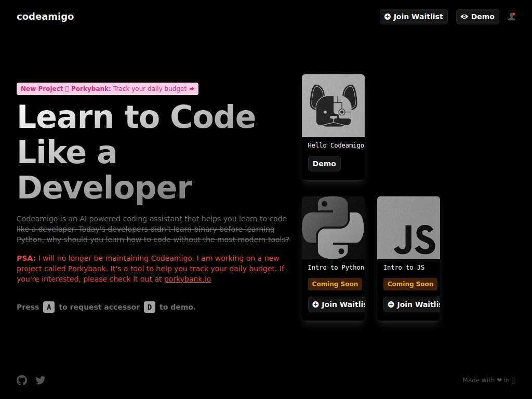Click the plus icon in header Join Waitlist

[x=388, y=17]
